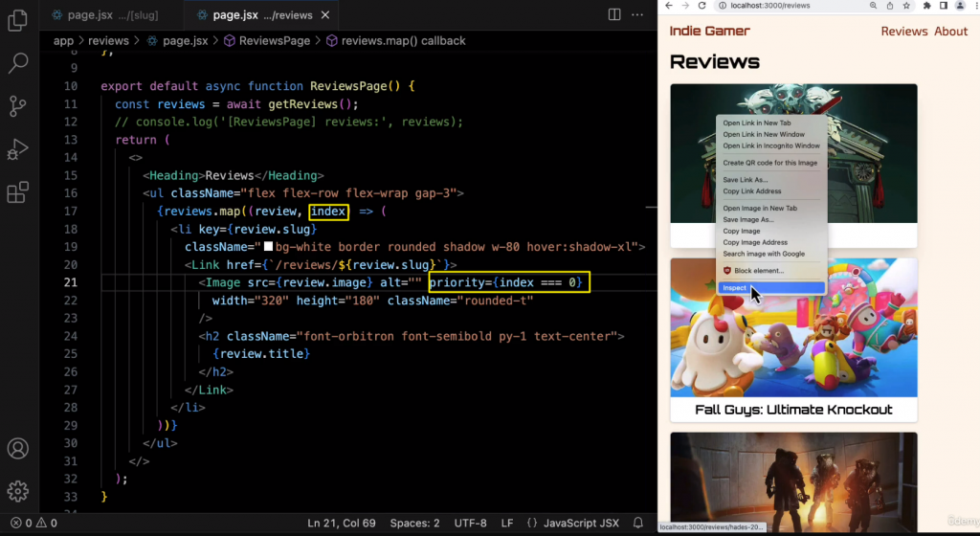
Task: Click 'getReviews' on line 11
Action: point(302,104)
